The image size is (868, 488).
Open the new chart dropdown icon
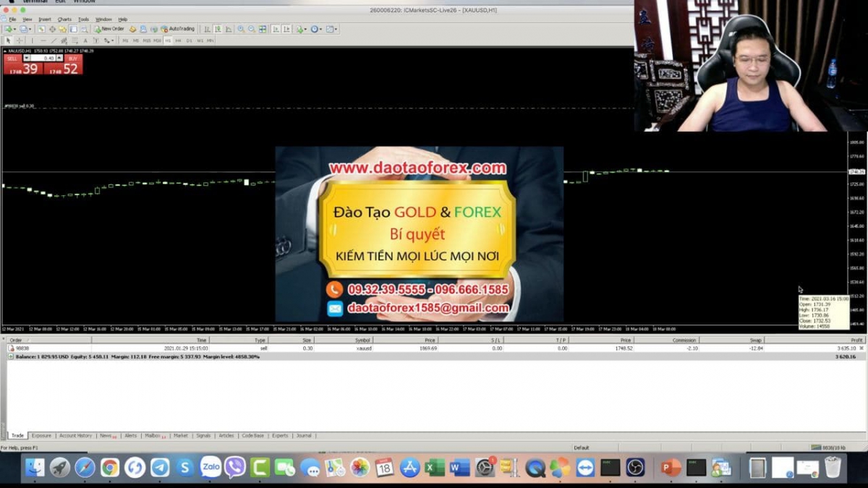(9, 29)
